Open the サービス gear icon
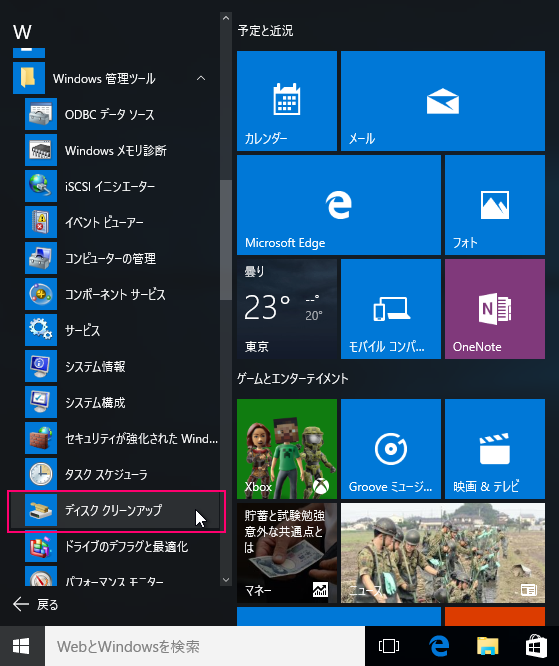The height and width of the screenshot is (666, 559). point(41,330)
